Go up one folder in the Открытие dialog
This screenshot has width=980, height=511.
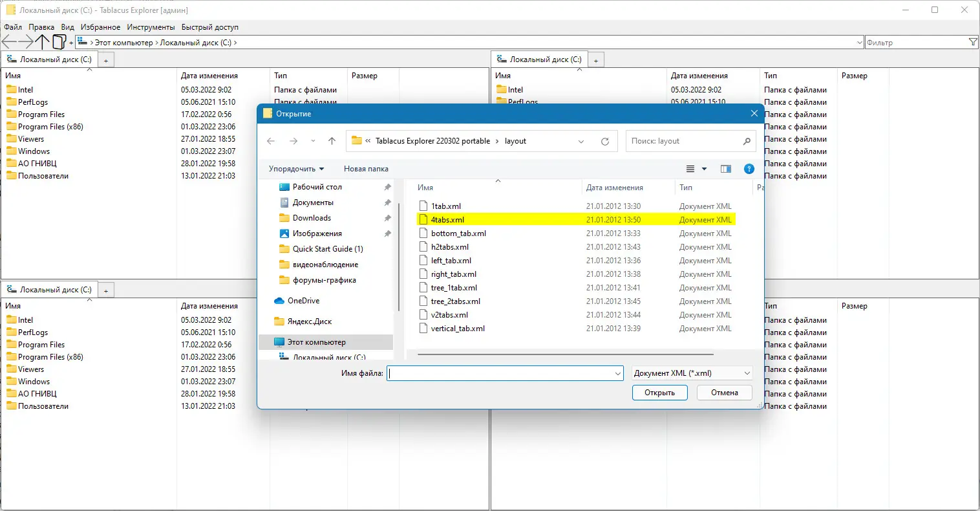click(332, 141)
